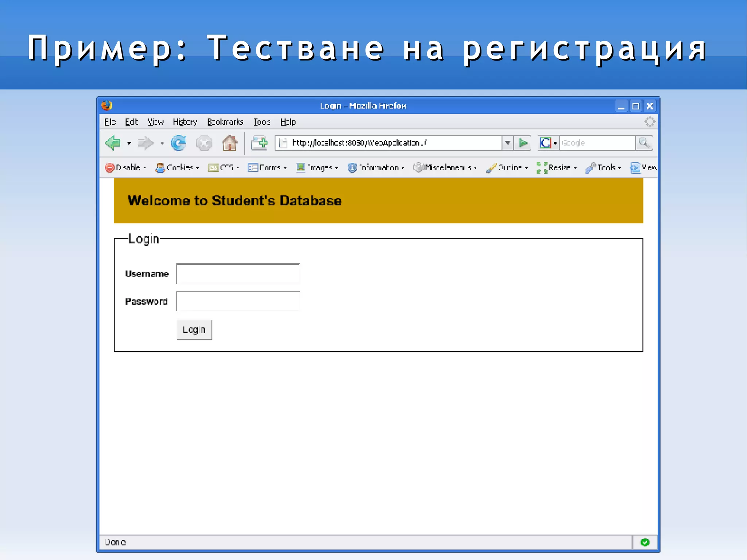This screenshot has height=560, width=747.
Task: Open the Edit menu
Action: 131,122
